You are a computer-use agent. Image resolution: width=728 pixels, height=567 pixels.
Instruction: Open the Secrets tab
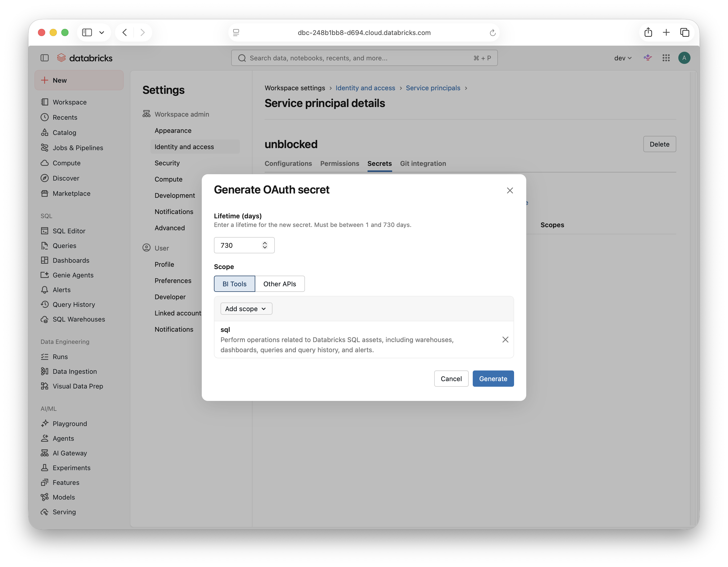[x=379, y=163]
